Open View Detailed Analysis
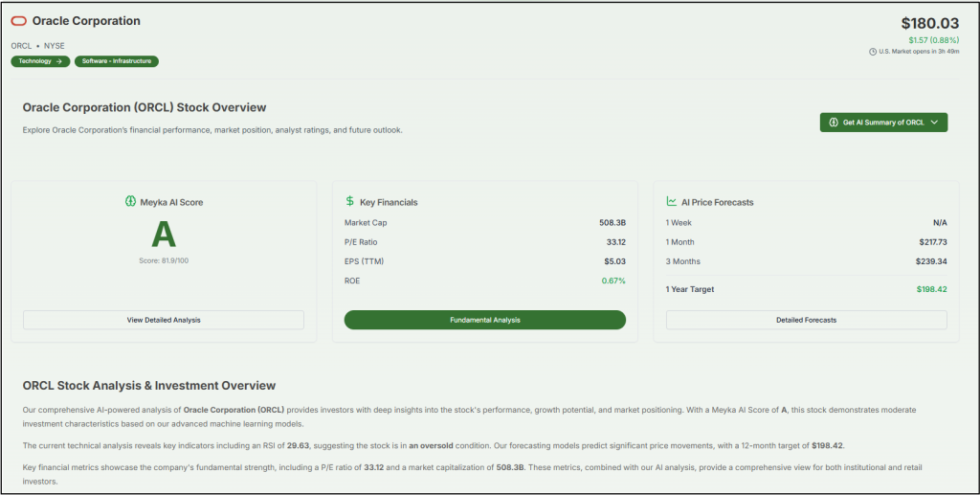 [x=164, y=320]
